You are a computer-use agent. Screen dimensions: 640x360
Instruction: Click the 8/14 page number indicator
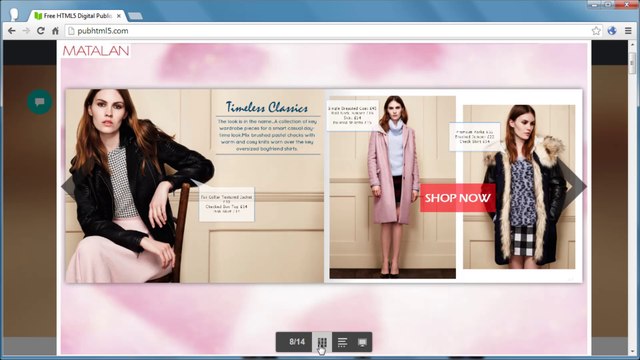pos(297,342)
